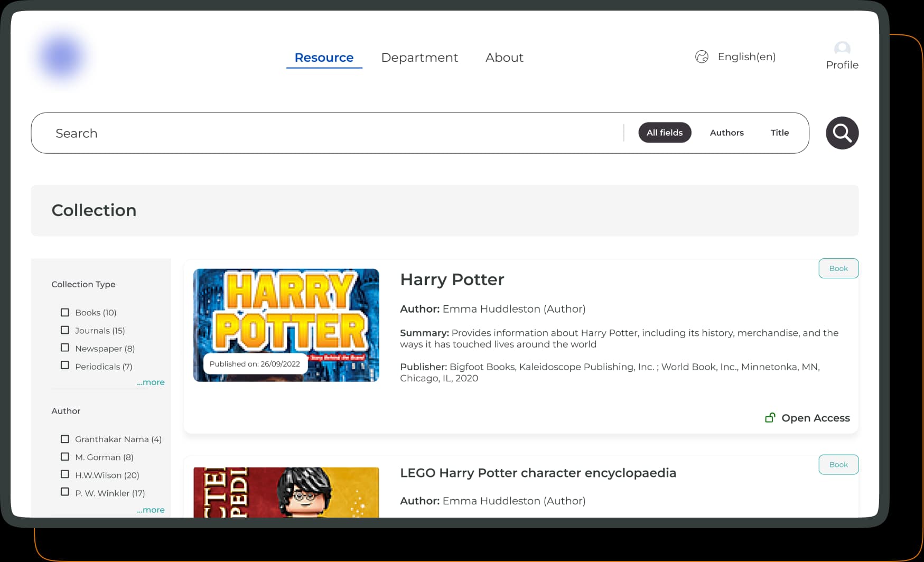Open the Harry Potter title link
924x562 pixels.
tap(452, 279)
